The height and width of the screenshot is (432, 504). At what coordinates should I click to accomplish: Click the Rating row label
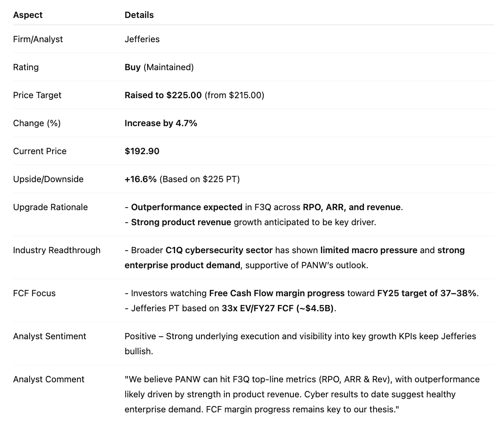26,67
